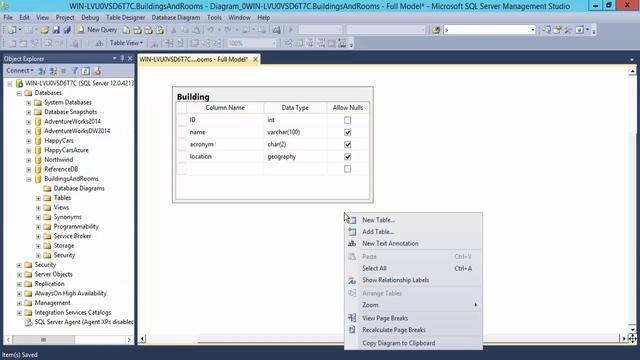Choose New Table... from context menu
The width and height of the screenshot is (640, 360).
click(x=413, y=220)
